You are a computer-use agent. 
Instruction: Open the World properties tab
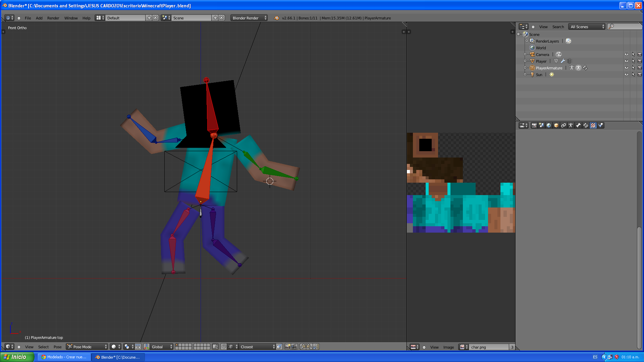[549, 125]
